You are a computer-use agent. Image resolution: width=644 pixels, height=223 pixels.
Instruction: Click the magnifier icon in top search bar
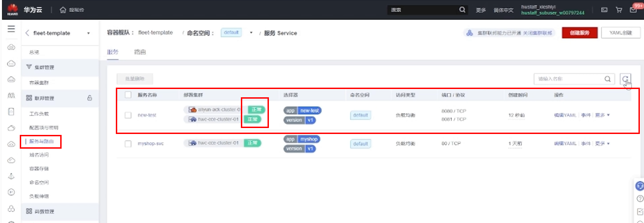click(462, 10)
